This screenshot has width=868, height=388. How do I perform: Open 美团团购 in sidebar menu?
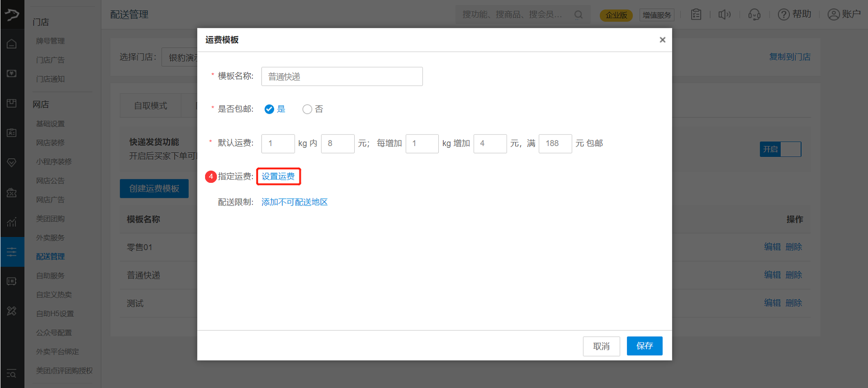pyautogui.click(x=50, y=219)
